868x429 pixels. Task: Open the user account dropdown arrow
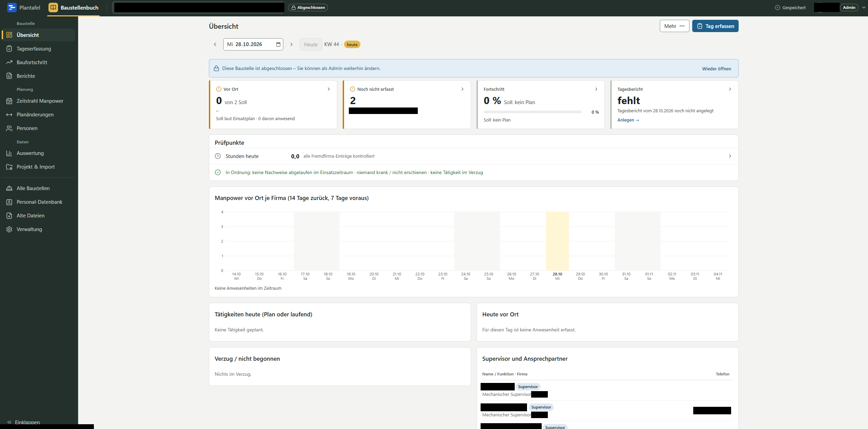tap(864, 8)
